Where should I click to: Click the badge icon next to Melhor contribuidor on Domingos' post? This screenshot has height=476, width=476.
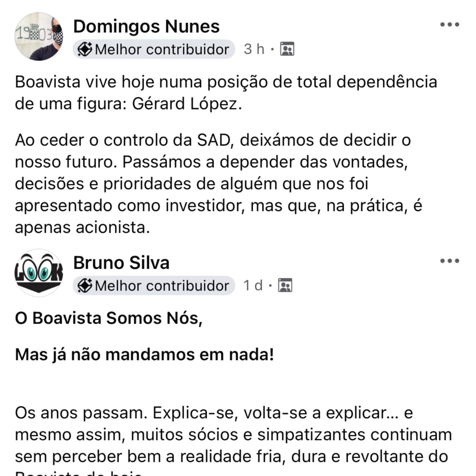click(x=86, y=49)
